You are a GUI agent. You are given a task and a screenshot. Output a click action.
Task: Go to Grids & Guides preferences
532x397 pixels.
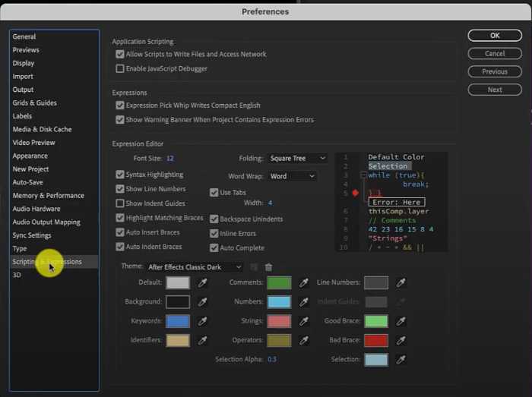(x=35, y=102)
